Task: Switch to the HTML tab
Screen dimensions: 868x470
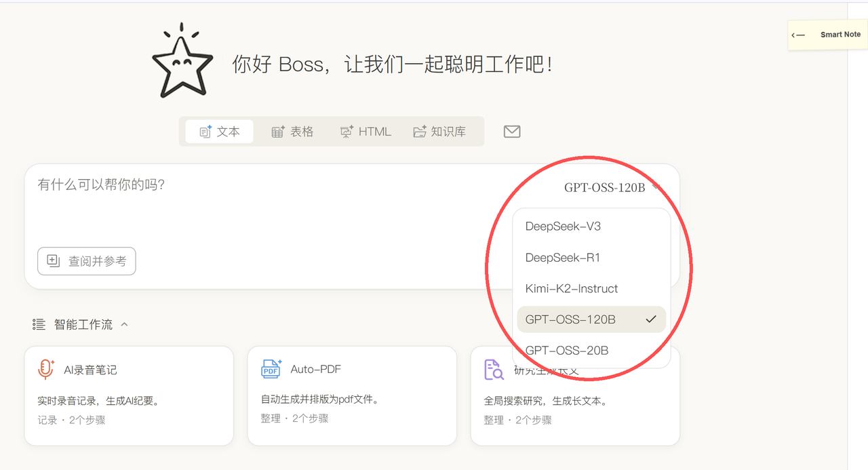Action: 366,132
